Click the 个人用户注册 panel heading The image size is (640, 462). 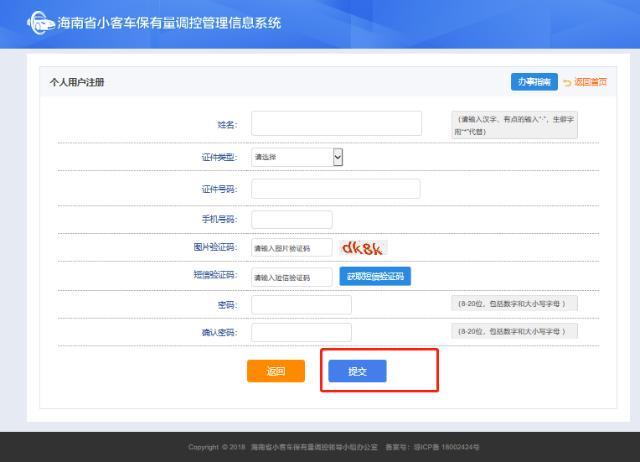point(78,82)
